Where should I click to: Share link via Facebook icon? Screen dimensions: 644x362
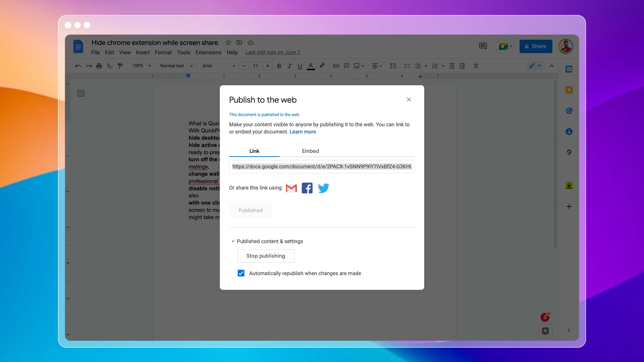pos(307,188)
